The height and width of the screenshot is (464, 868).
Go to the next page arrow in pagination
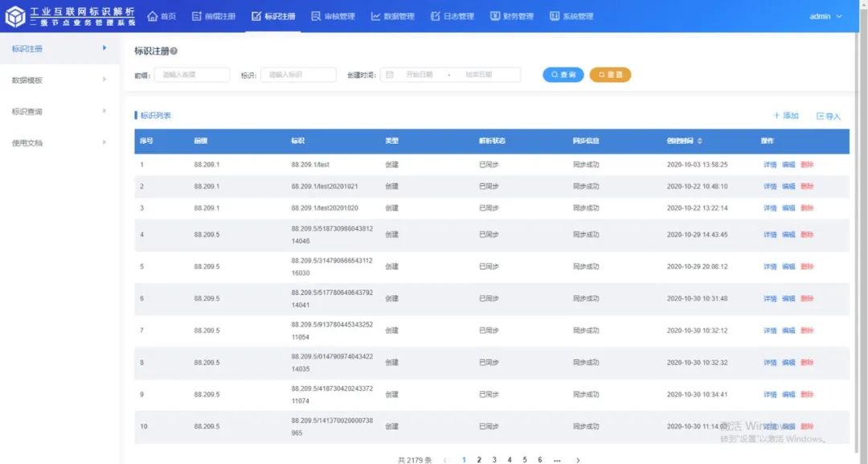pos(578,459)
